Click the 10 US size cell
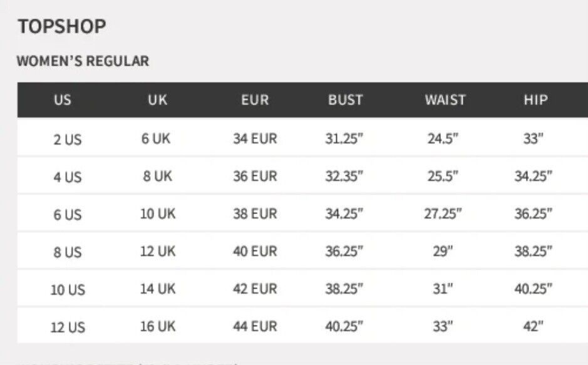Viewport: 588px width, 365px height. tap(68, 290)
